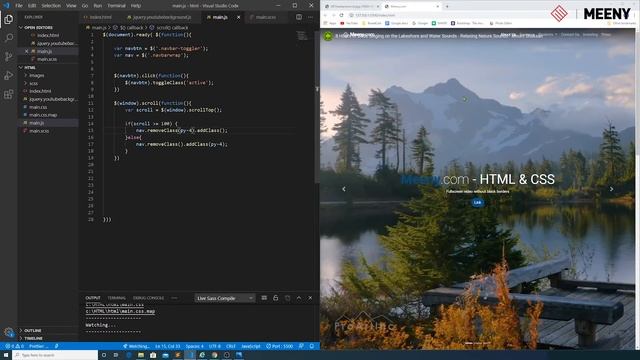Click Prettier in the status bar
This screenshot has height=360, width=640.
tap(38, 346)
